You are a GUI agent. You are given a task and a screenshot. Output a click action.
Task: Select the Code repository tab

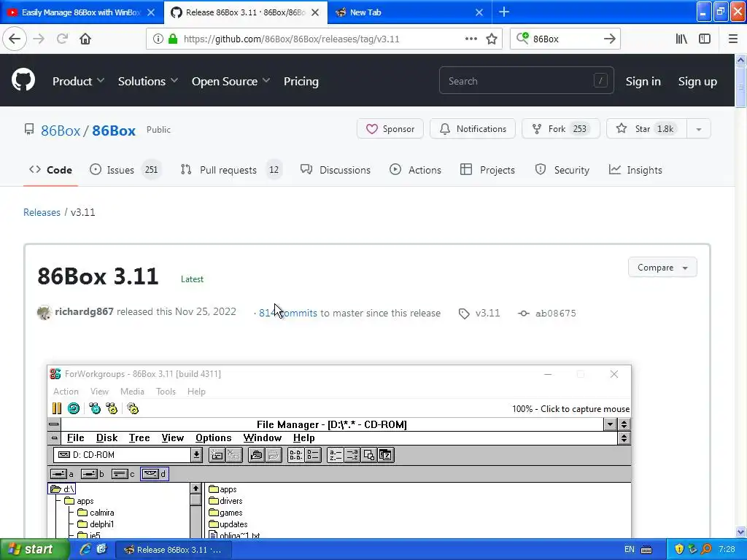[50, 170]
